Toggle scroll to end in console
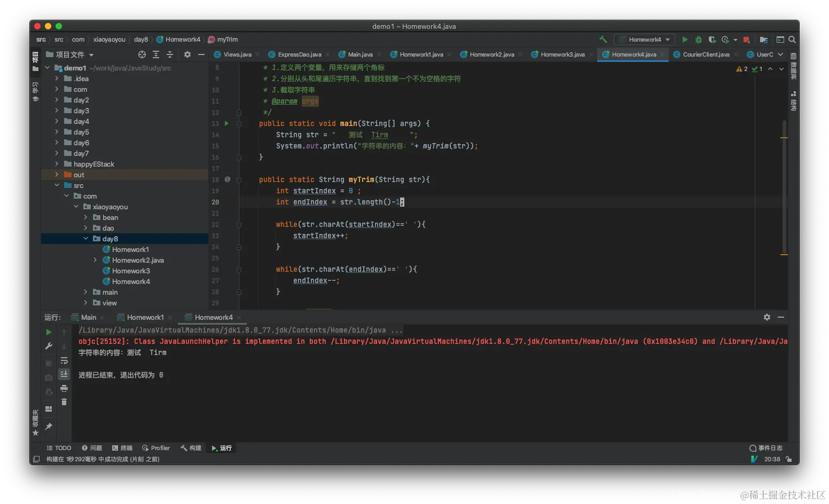The width and height of the screenshot is (829, 504). coord(64,374)
